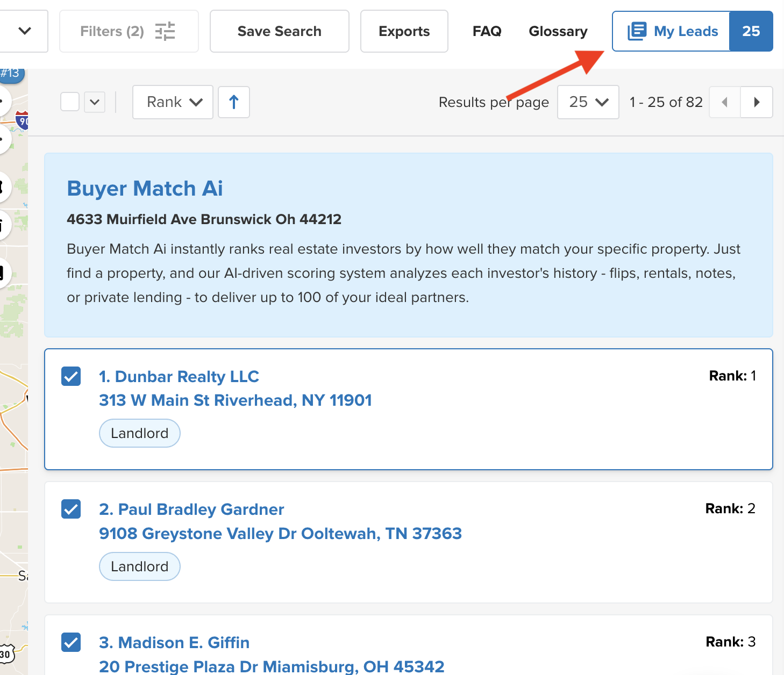The height and width of the screenshot is (675, 784).
Task: Click address 4633 Muirfield Ave Brunswick
Action: [x=204, y=219]
